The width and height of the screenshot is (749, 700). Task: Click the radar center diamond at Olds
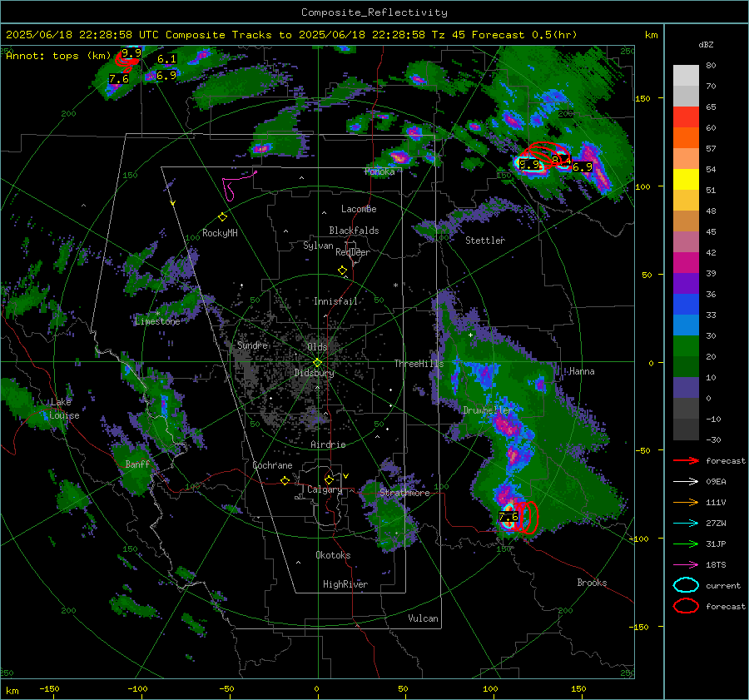[x=317, y=363]
